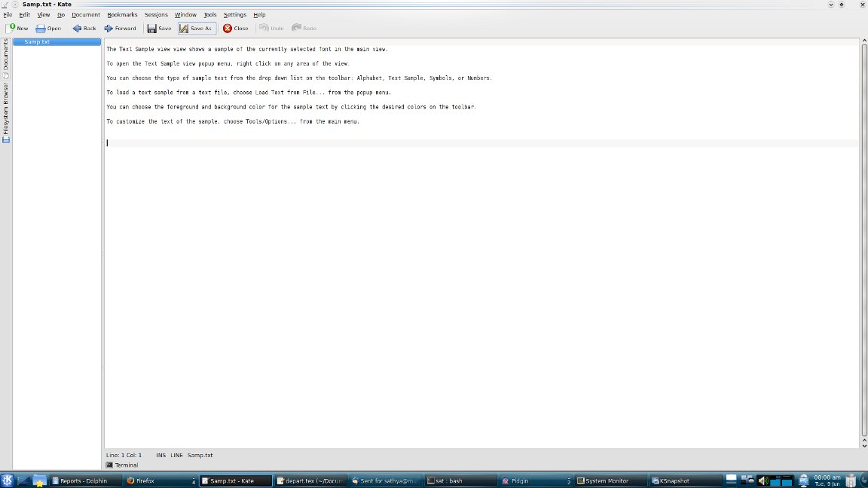This screenshot has width=868, height=488.
Task: Save the file using the floppy disk icon
Action: click(x=151, y=28)
